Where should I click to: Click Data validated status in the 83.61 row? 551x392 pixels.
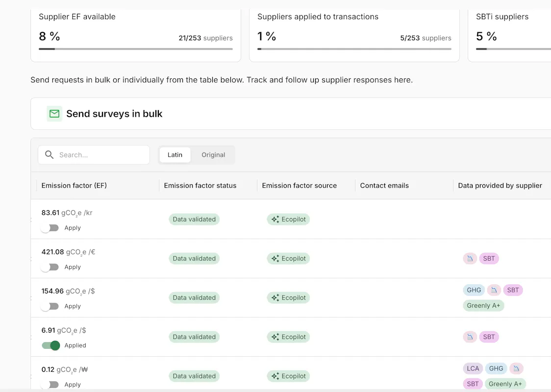194,219
